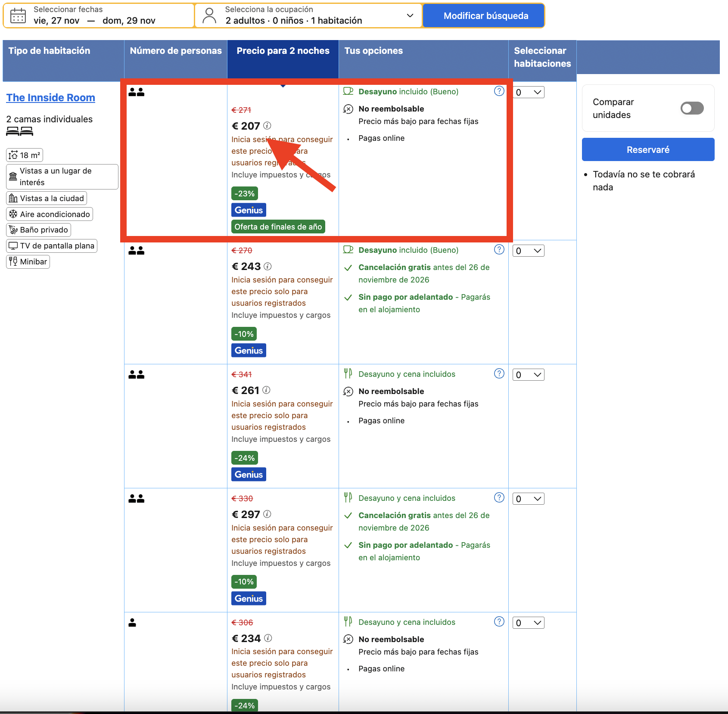Open room quantity dropdown for €207 row
Image resolution: width=728 pixels, height=714 pixels.
click(528, 92)
